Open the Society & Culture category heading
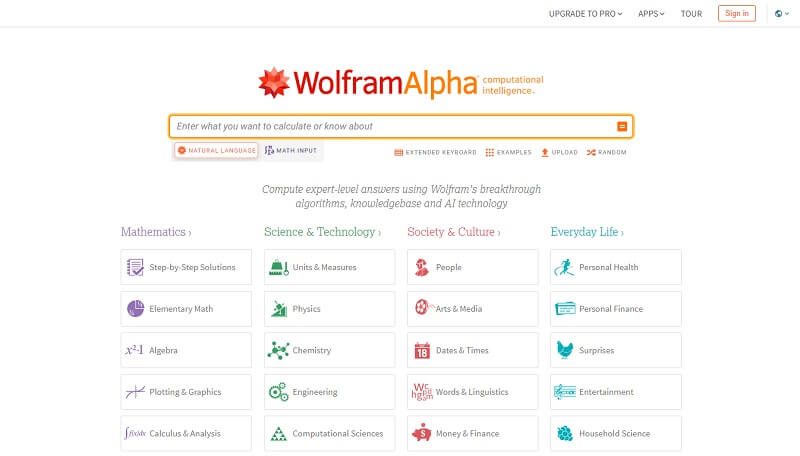Screen dimensions: 800x456 tap(454, 232)
